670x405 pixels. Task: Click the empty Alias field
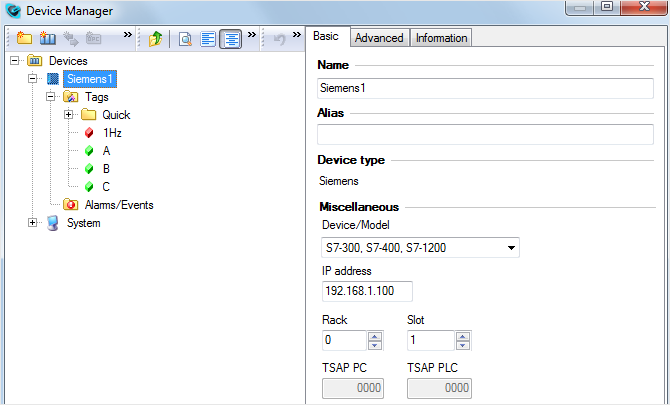pos(485,134)
